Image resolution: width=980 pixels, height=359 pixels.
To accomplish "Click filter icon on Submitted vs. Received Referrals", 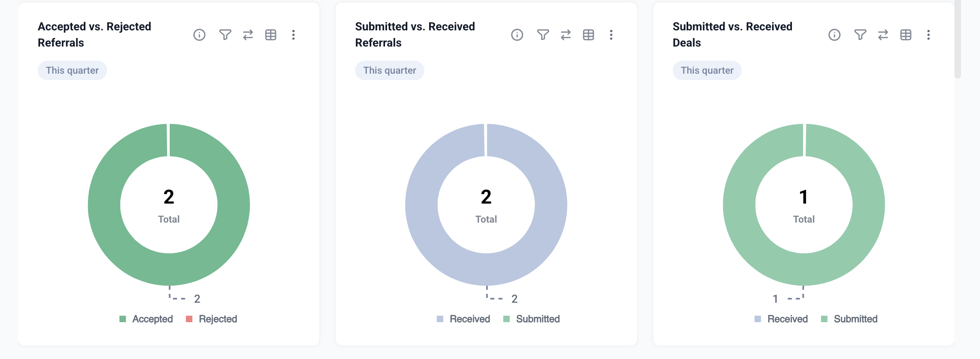I will (543, 35).
